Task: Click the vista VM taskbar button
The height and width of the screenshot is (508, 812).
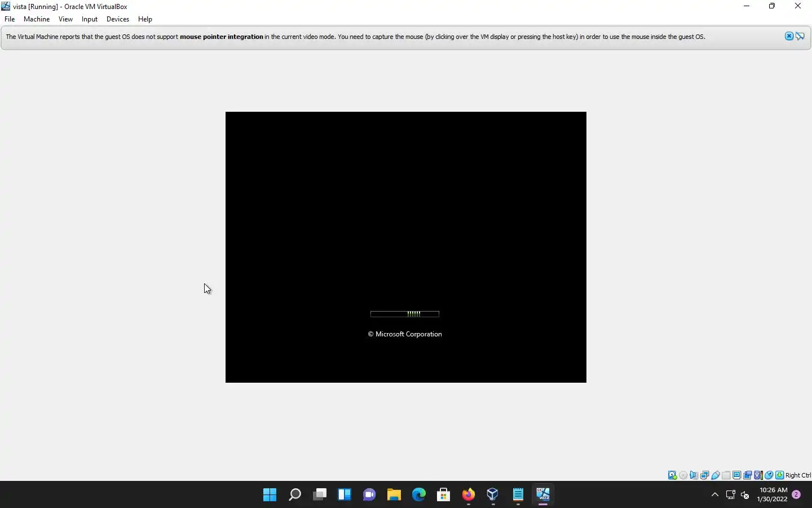Action: 543,495
